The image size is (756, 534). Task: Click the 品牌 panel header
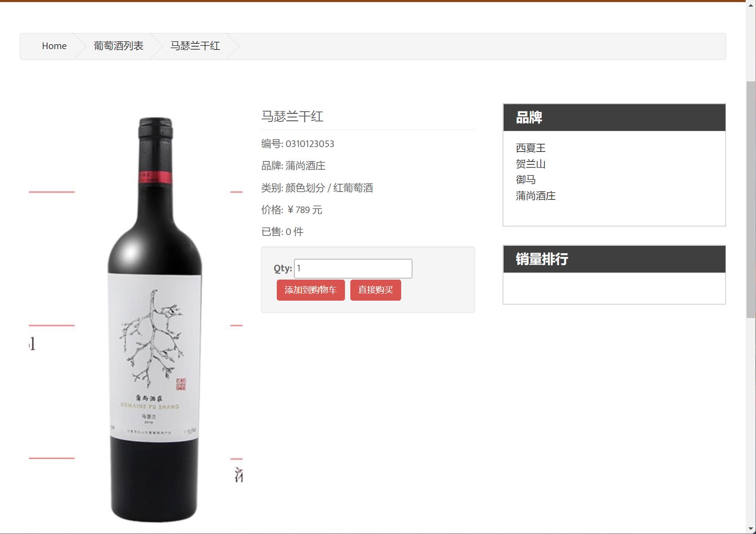click(x=614, y=117)
